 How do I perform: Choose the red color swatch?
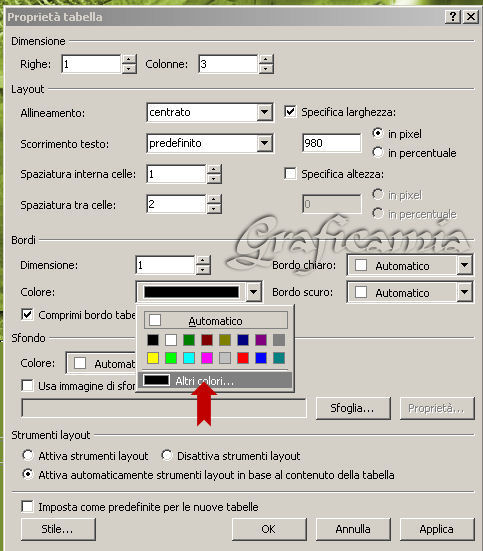point(243,358)
